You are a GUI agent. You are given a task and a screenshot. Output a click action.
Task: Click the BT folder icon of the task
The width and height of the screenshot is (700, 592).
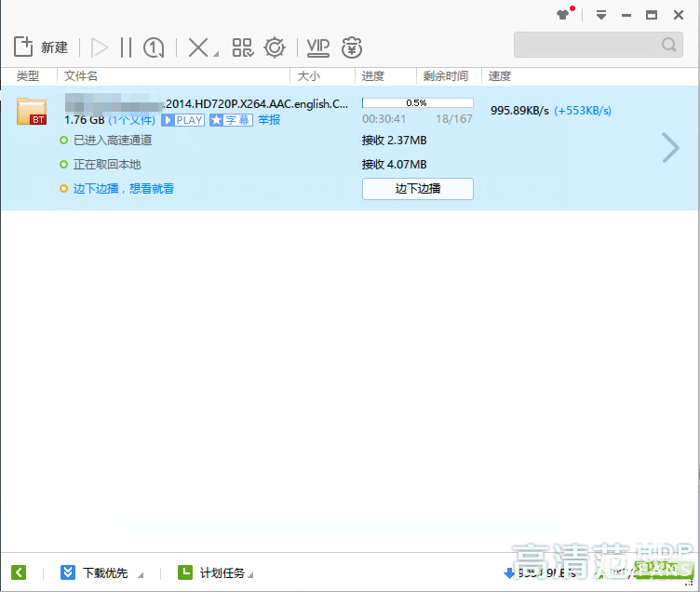click(32, 112)
